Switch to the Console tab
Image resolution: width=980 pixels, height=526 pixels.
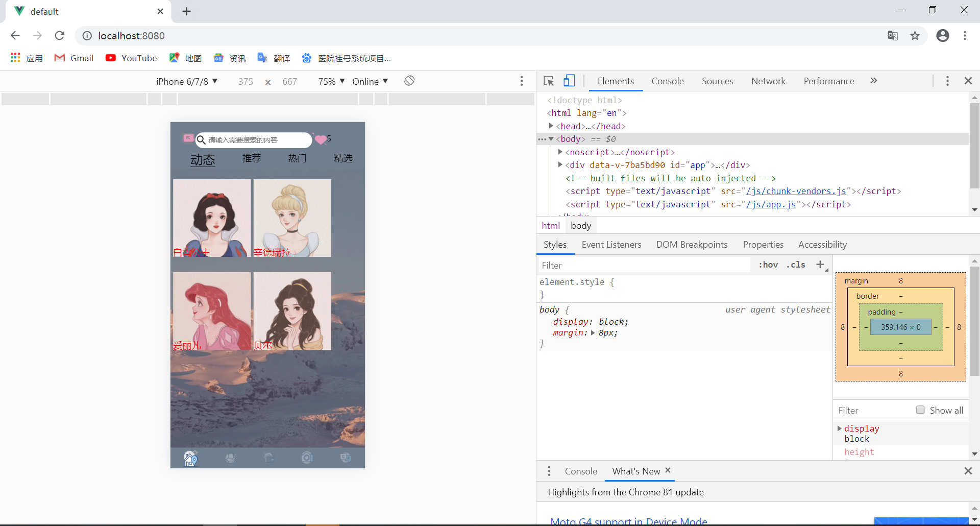click(667, 81)
